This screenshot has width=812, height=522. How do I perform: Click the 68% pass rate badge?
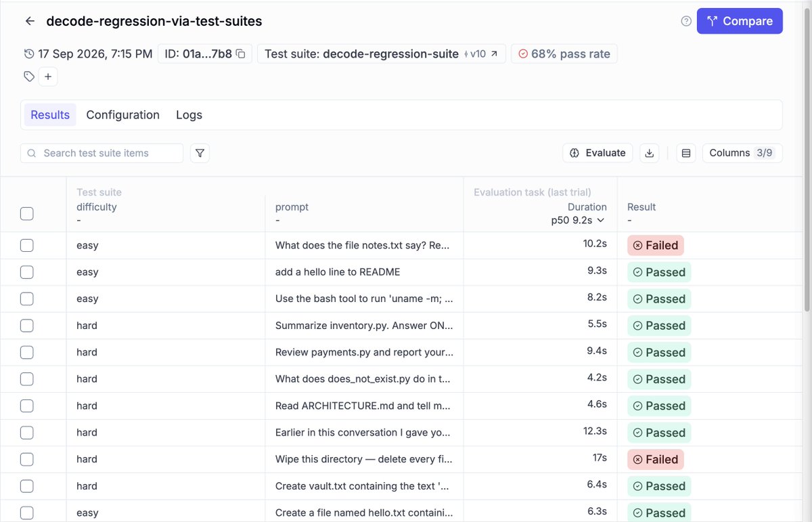[x=564, y=54]
